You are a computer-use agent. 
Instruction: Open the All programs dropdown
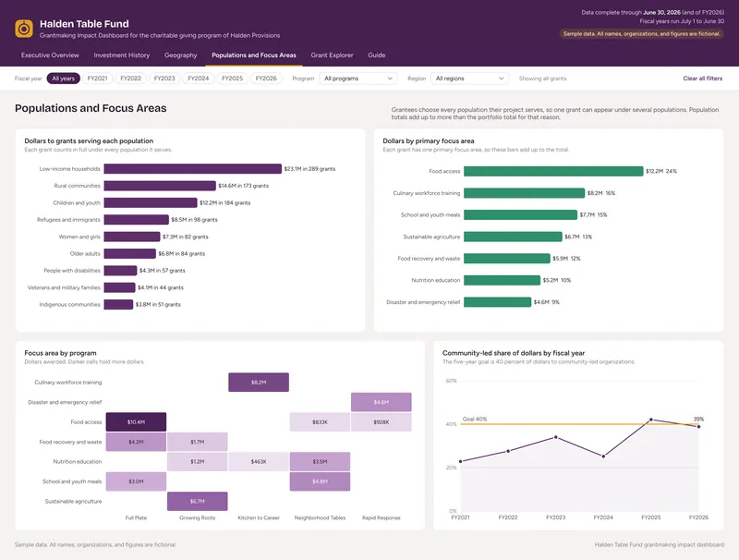click(358, 79)
